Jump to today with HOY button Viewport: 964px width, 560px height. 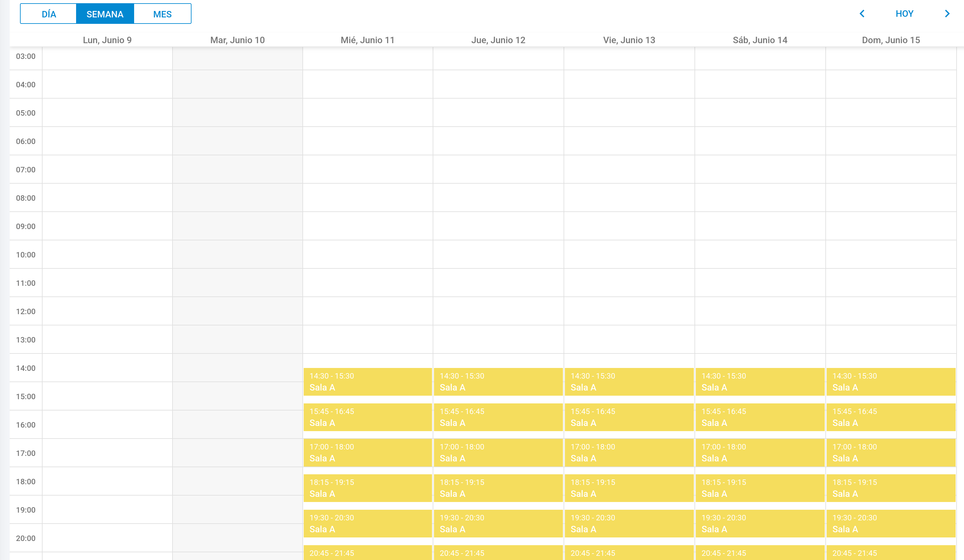point(904,14)
